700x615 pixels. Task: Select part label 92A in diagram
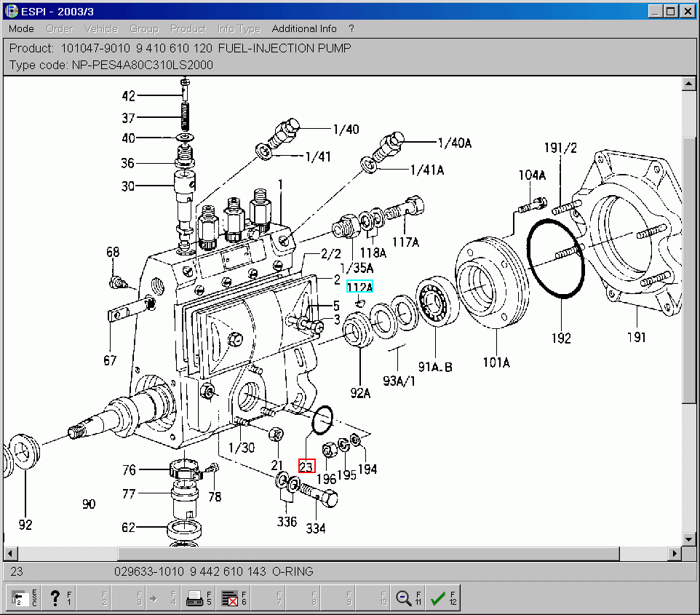360,393
